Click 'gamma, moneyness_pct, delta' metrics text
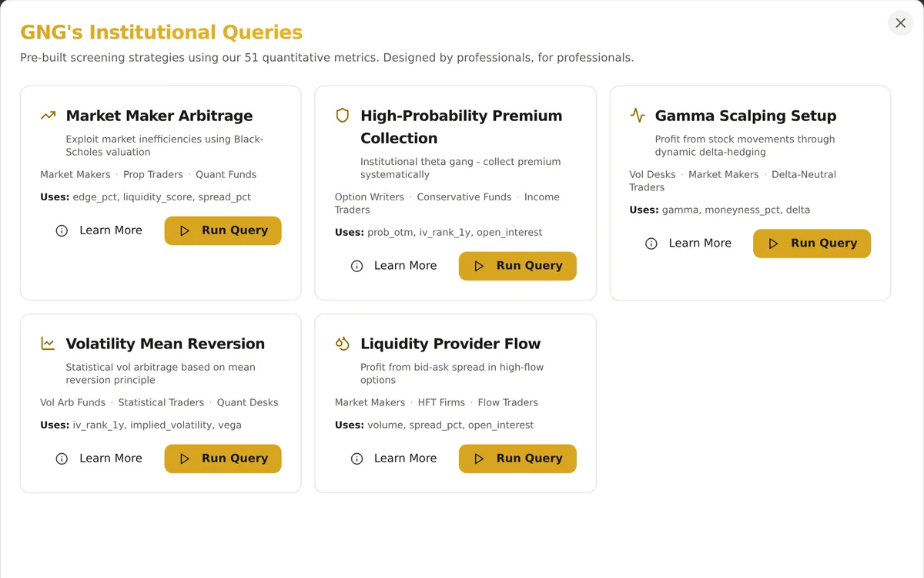The image size is (924, 578). pyautogui.click(x=736, y=210)
